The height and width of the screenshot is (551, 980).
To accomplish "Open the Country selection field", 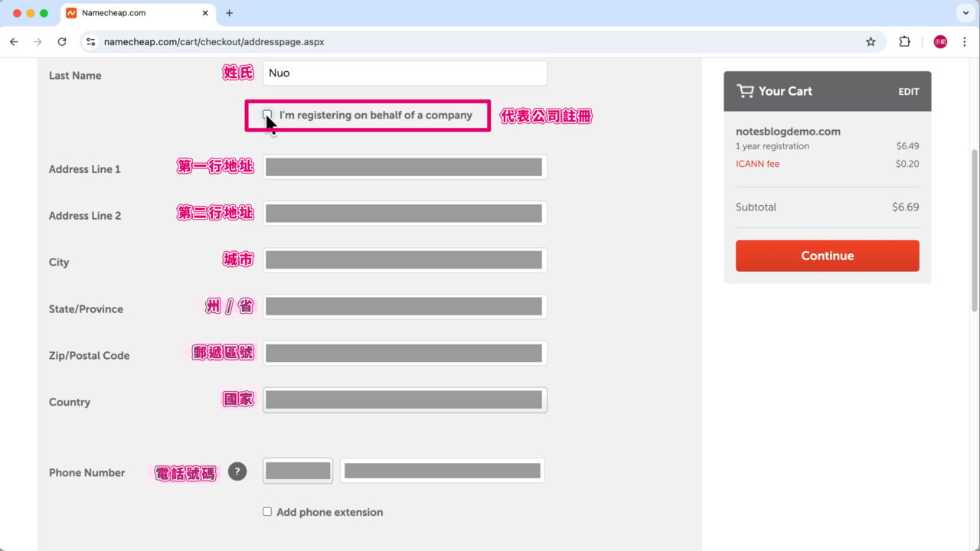I will pos(404,399).
